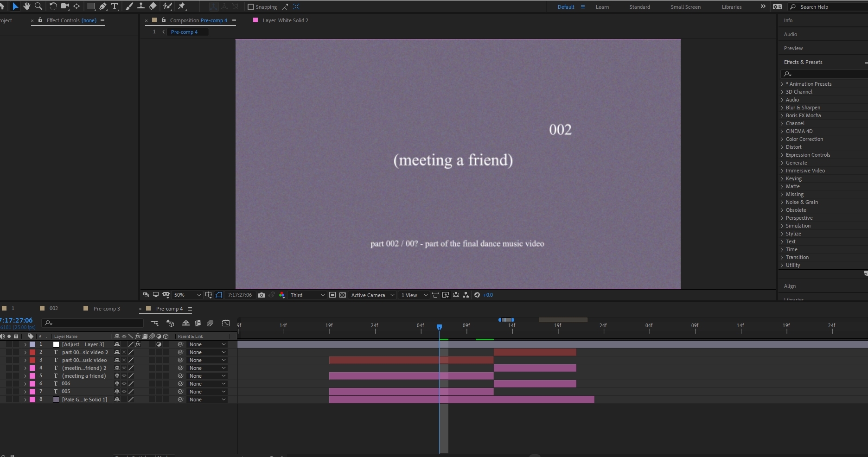Toggle adjustment layer switch on layer 1
Screen dimensions: 868x457
click(159, 344)
